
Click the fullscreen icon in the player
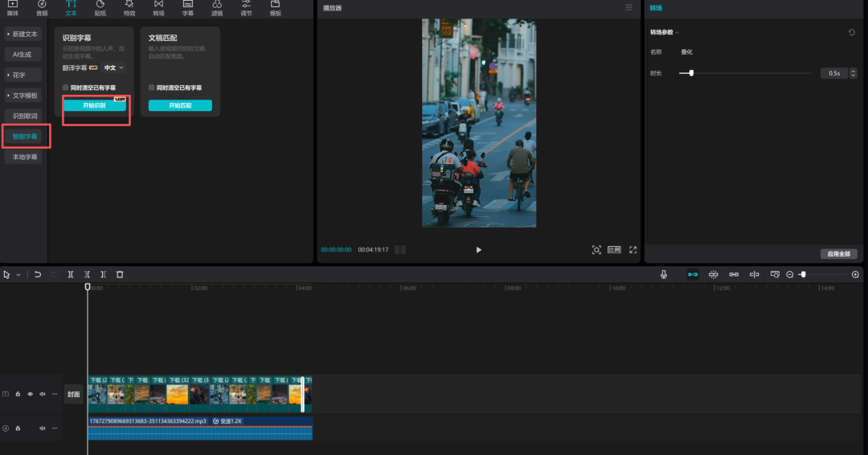tap(633, 250)
